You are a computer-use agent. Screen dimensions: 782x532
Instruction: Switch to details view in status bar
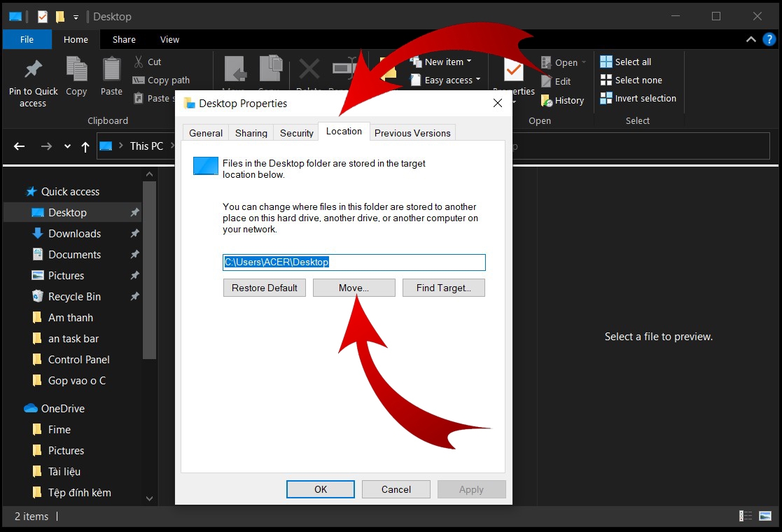(x=745, y=516)
